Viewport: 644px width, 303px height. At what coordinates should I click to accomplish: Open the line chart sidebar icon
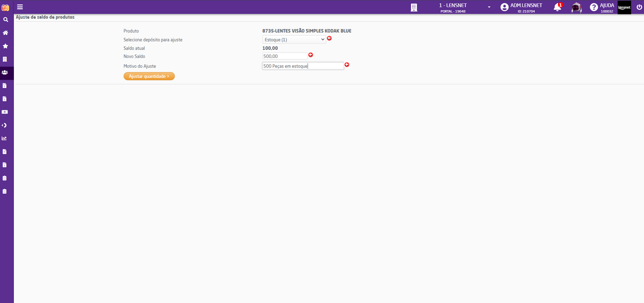(x=5, y=138)
